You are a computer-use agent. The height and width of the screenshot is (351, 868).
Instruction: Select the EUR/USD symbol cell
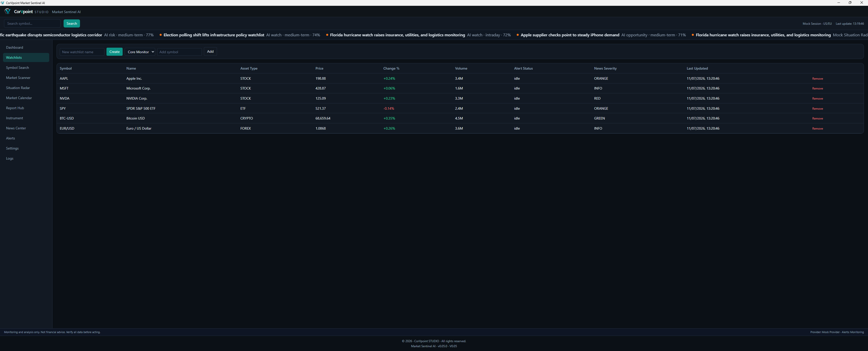click(67, 128)
